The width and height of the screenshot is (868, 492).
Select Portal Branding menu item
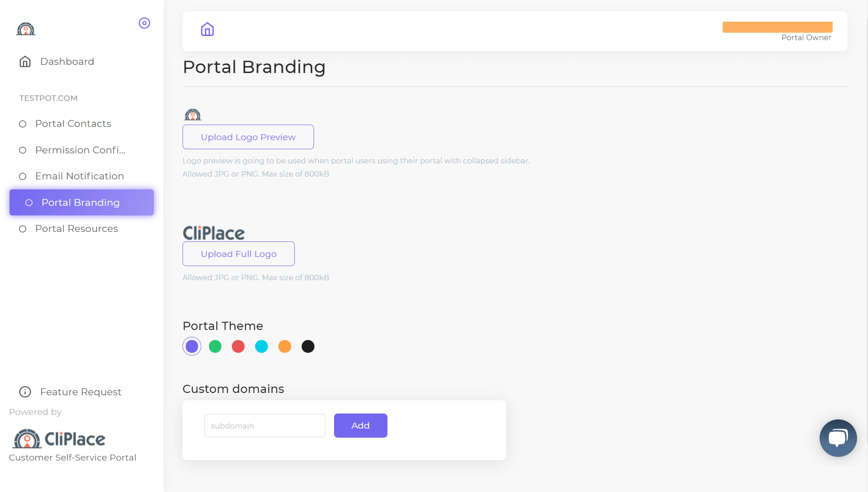(82, 203)
